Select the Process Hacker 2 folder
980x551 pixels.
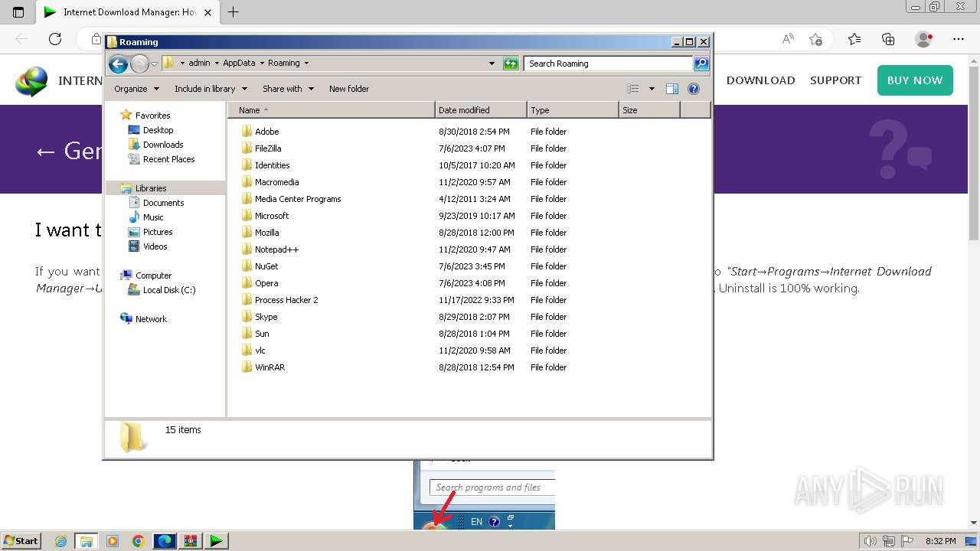pyautogui.click(x=286, y=300)
